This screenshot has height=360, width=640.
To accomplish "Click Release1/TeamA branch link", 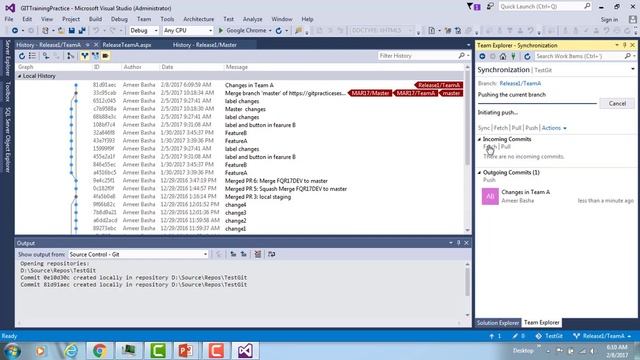I will (x=520, y=83).
